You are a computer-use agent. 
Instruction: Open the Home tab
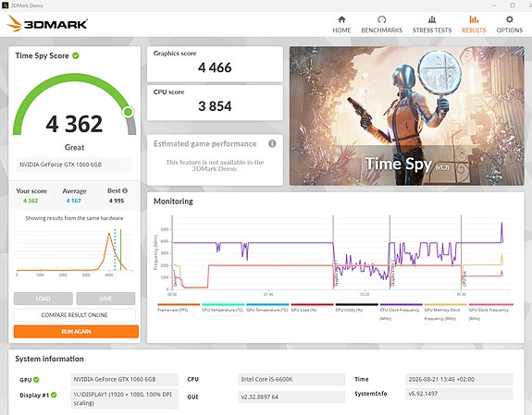point(341,24)
